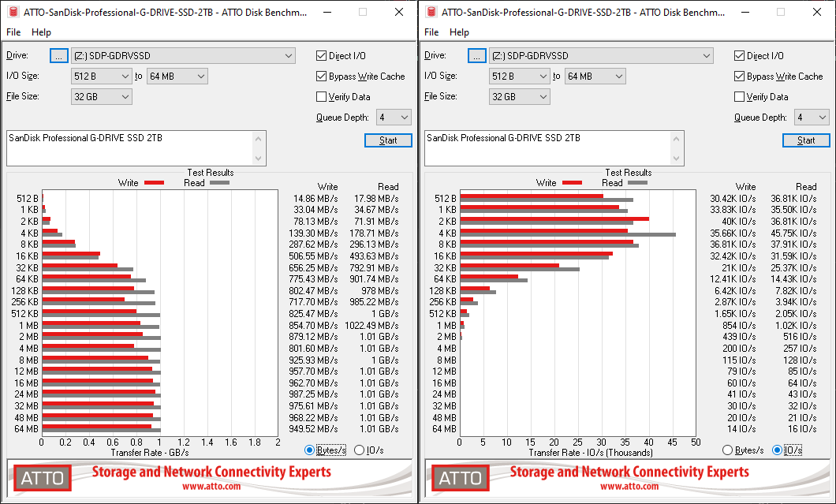Toggle Bypass Write Cache in the GB/s chart window
The height and width of the screenshot is (504, 836).
(x=321, y=77)
